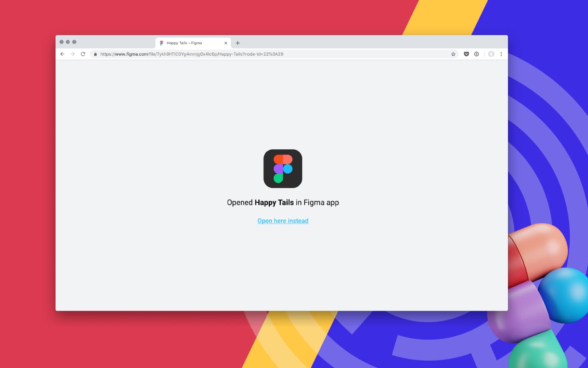Go back with the browser back arrow
The height and width of the screenshot is (368, 588).
tap(62, 54)
